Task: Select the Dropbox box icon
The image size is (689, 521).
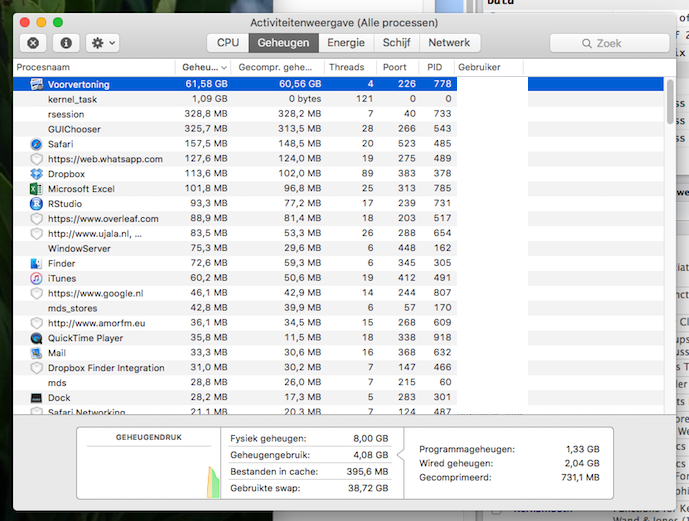Action: 36,174
